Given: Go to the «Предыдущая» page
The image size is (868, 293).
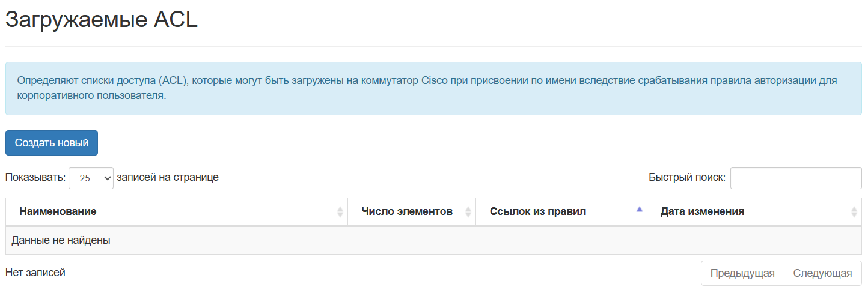Looking at the screenshot, I should pyautogui.click(x=742, y=273).
